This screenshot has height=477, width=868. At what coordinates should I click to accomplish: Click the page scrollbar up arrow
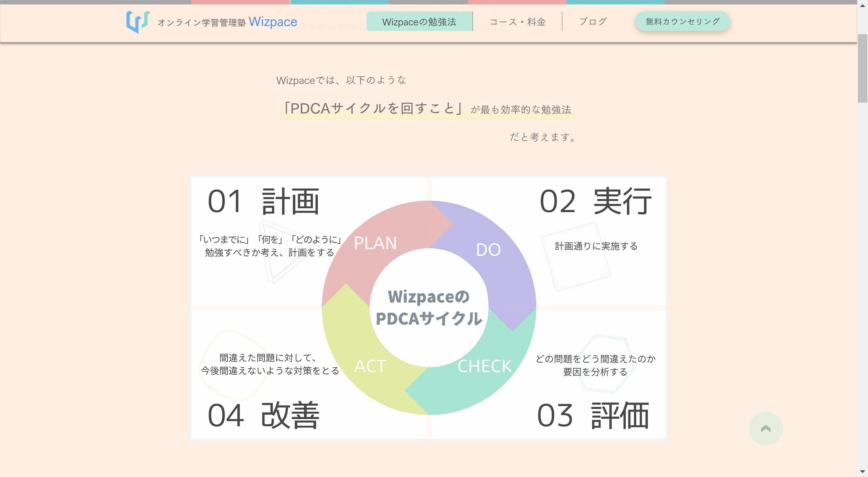[862, 5]
